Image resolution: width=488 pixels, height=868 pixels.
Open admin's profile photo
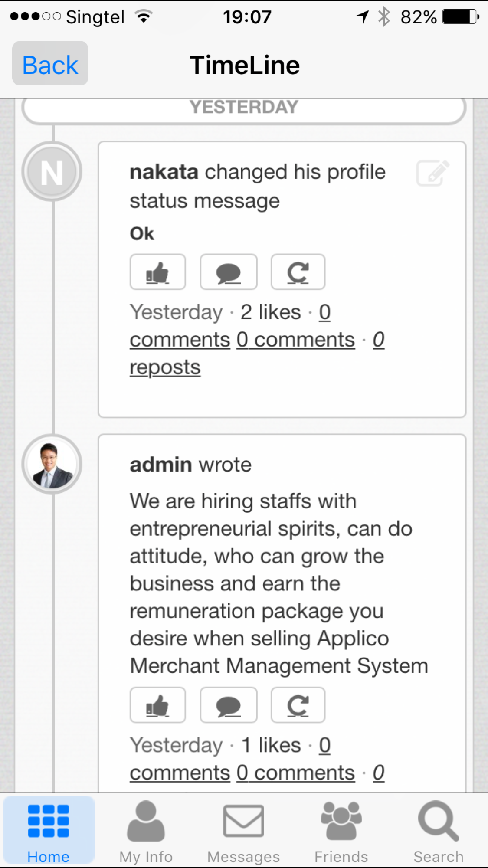click(52, 464)
